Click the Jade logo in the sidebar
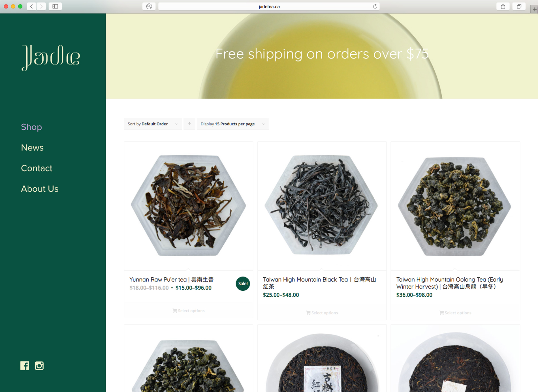Viewport: 538px width, 392px height. coord(51,57)
